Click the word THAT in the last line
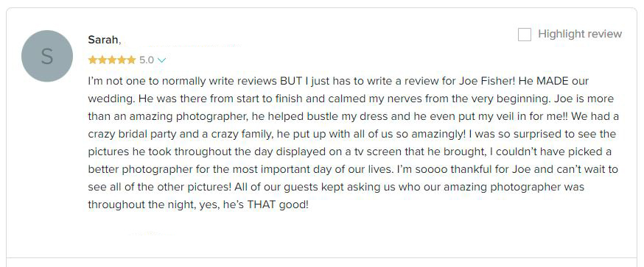Image resolution: width=644 pixels, height=267 pixels. click(262, 204)
